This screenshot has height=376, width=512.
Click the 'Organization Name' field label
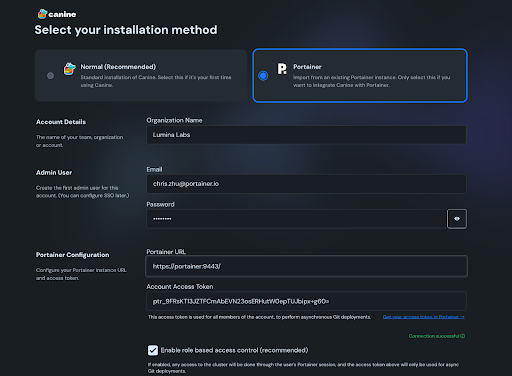[174, 120]
